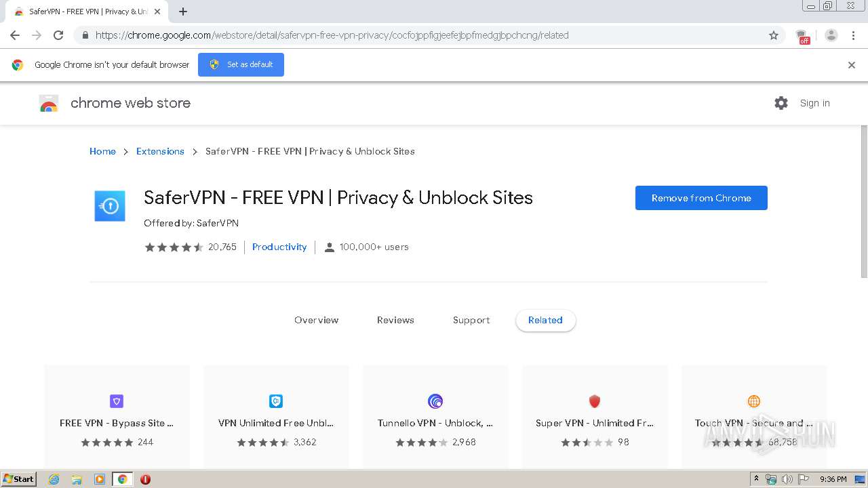The image size is (868, 488).
Task: Go back with the browser back arrow
Action: (15, 35)
